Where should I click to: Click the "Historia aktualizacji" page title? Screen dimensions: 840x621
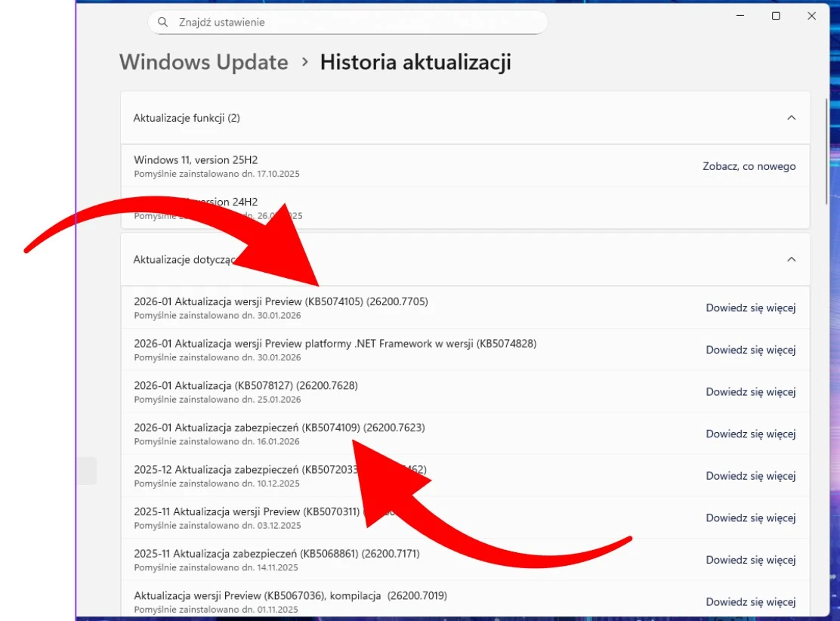pos(416,62)
